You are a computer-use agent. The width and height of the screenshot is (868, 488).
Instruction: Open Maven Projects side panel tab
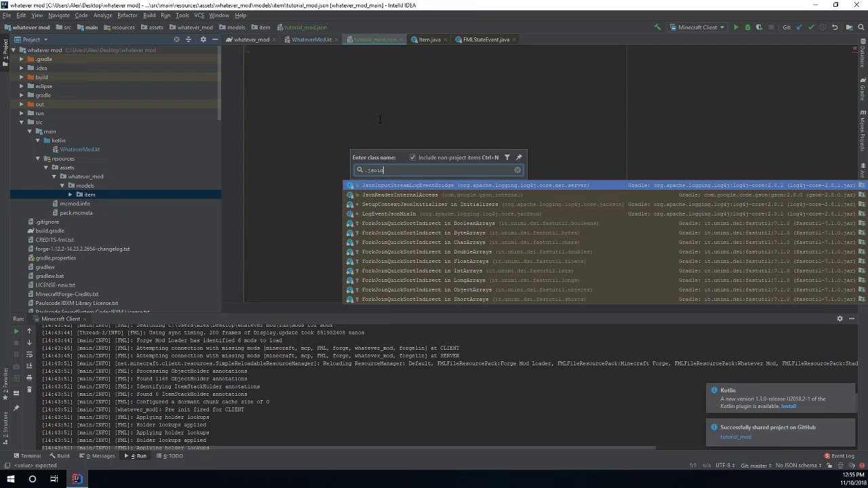(863, 130)
